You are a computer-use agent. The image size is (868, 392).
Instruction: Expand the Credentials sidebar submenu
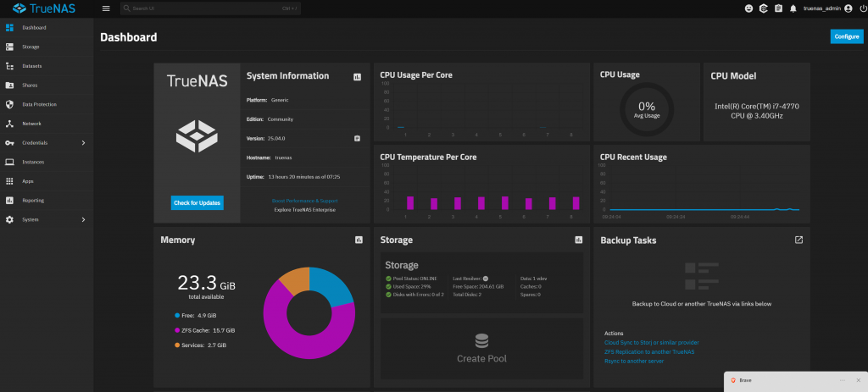(x=82, y=143)
